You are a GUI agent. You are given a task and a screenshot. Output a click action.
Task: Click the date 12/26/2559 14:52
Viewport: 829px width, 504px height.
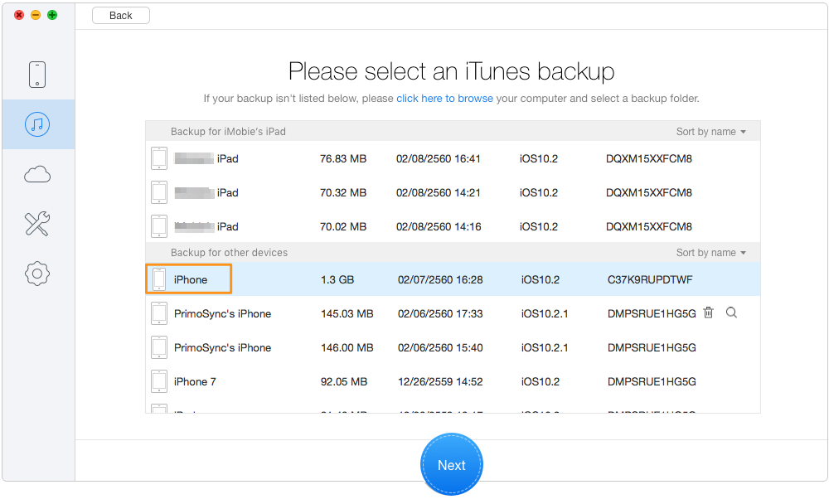440,381
